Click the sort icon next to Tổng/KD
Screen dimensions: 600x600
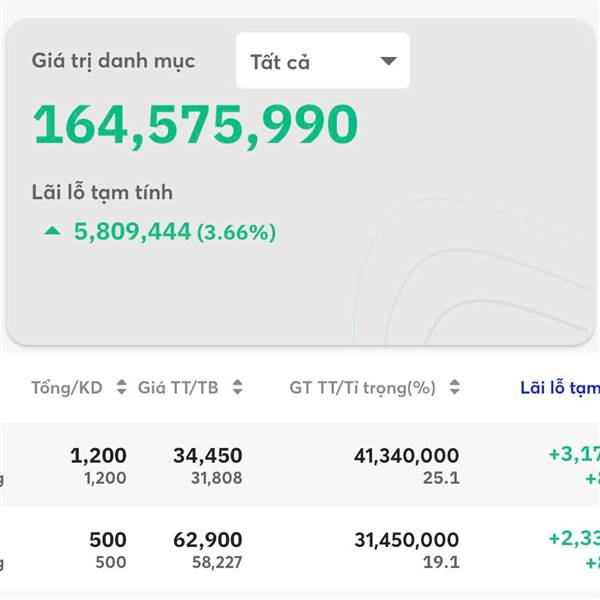(122, 388)
